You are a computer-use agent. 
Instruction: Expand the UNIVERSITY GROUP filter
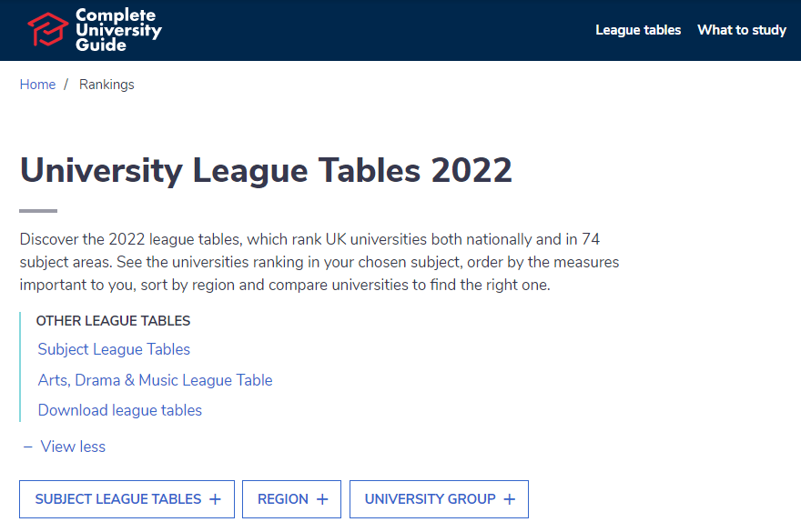(440, 499)
